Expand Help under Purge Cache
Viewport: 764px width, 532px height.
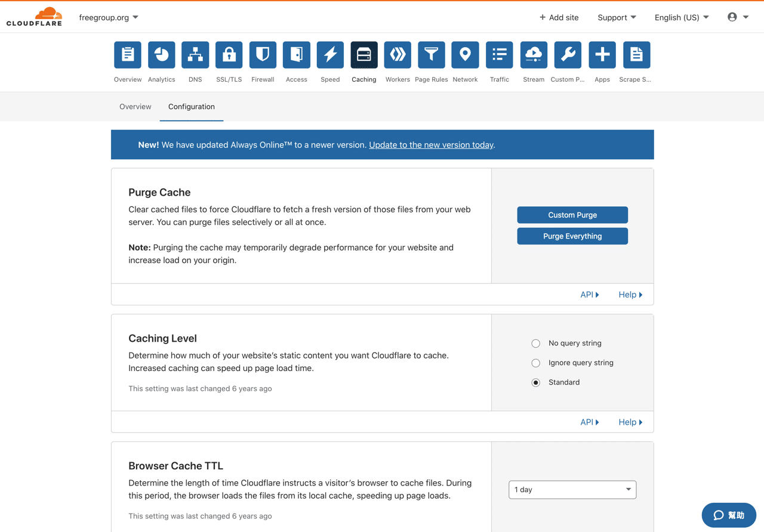[x=630, y=295]
